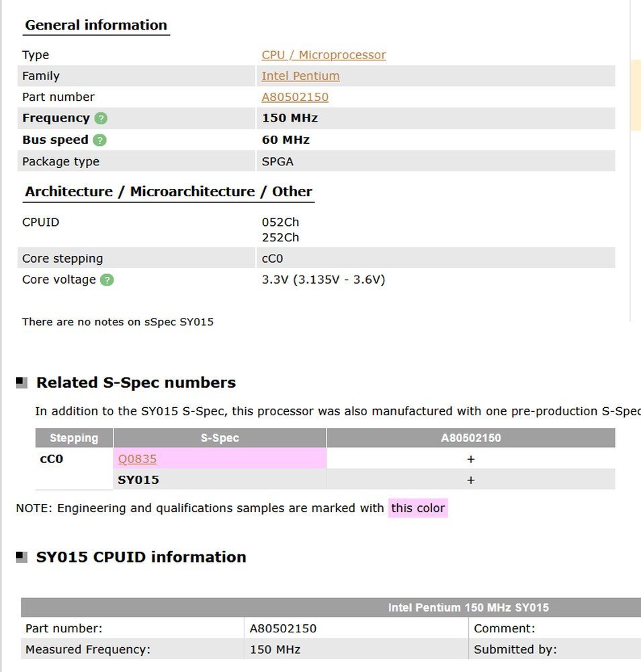Click the 'Part number' row label in General information
Screen dimensions: 641x672
pos(58,97)
